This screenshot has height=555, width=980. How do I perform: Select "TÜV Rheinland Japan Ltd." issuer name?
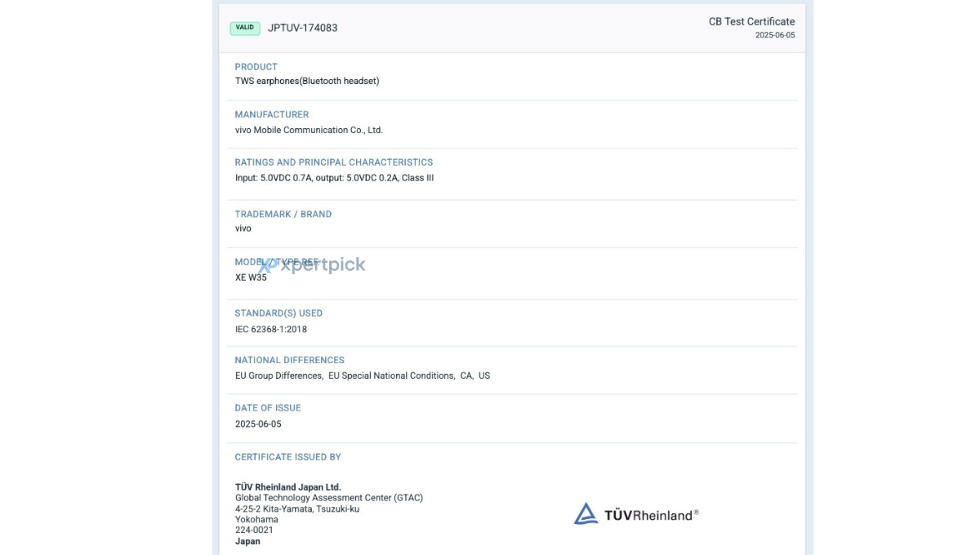288,487
